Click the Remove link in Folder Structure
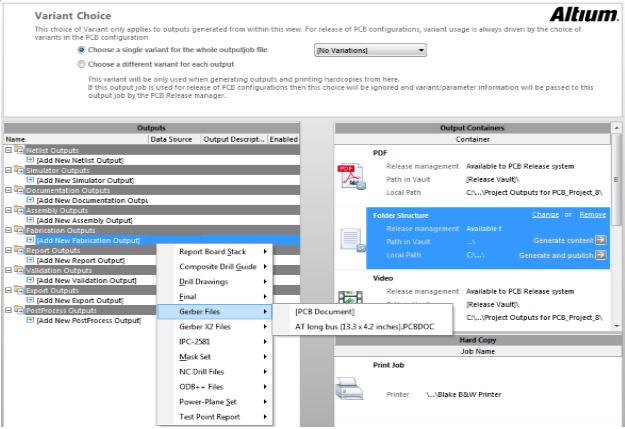Viewport: 625px width, 429px height. tap(593, 214)
